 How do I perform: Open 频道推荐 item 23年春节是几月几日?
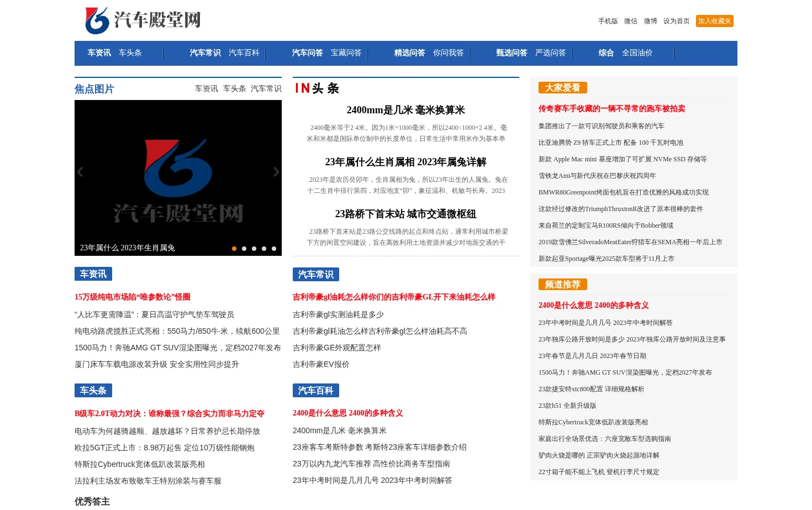[x=592, y=356]
